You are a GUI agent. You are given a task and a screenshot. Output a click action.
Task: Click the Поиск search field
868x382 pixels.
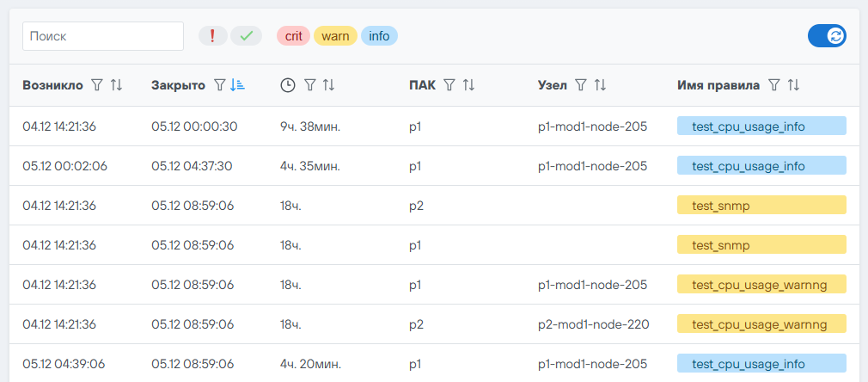(x=103, y=36)
